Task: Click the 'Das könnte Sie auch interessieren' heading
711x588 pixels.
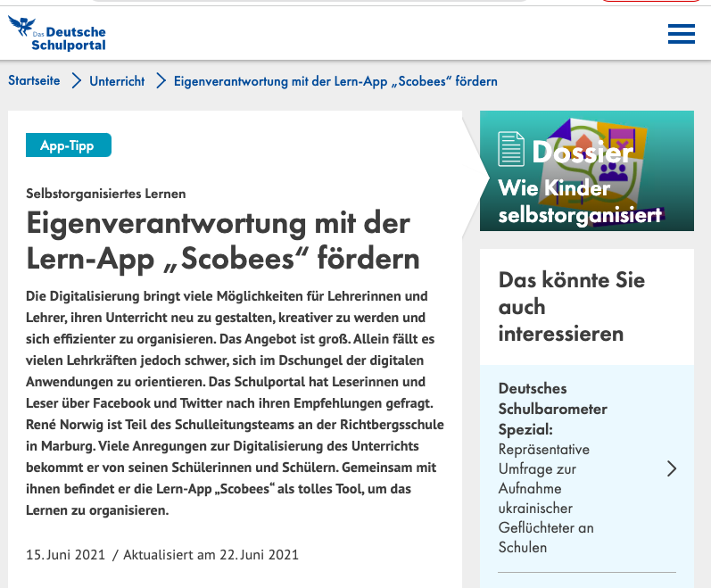Action: click(x=571, y=307)
